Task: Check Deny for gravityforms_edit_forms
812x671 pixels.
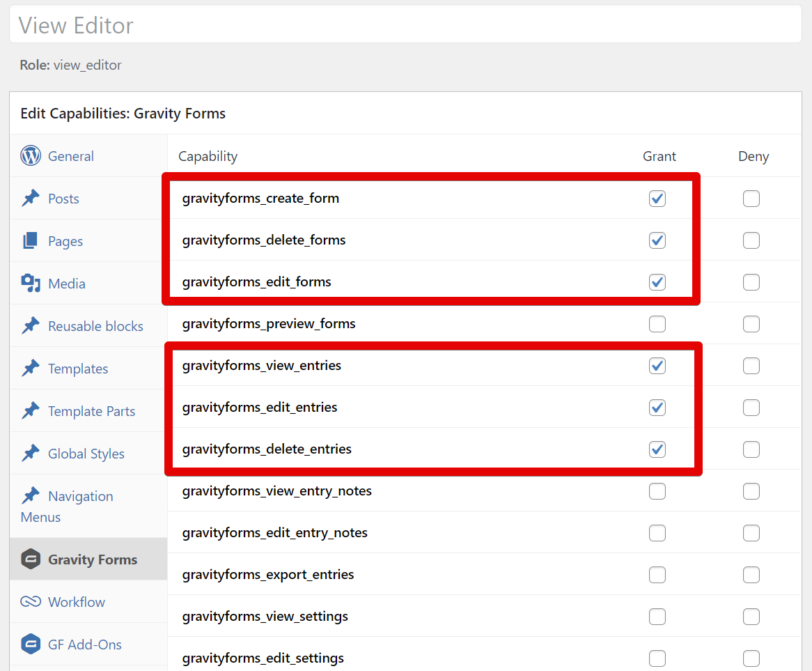Action: pyautogui.click(x=751, y=282)
